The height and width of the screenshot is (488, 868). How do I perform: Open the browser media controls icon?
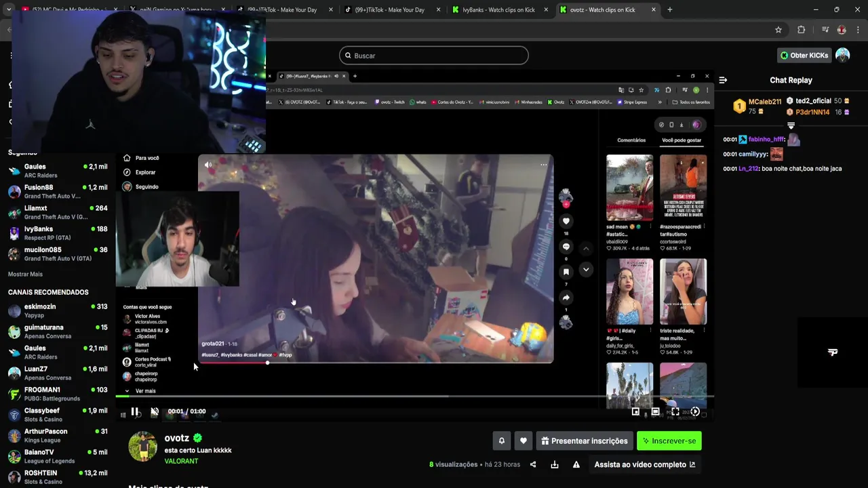[x=825, y=30]
